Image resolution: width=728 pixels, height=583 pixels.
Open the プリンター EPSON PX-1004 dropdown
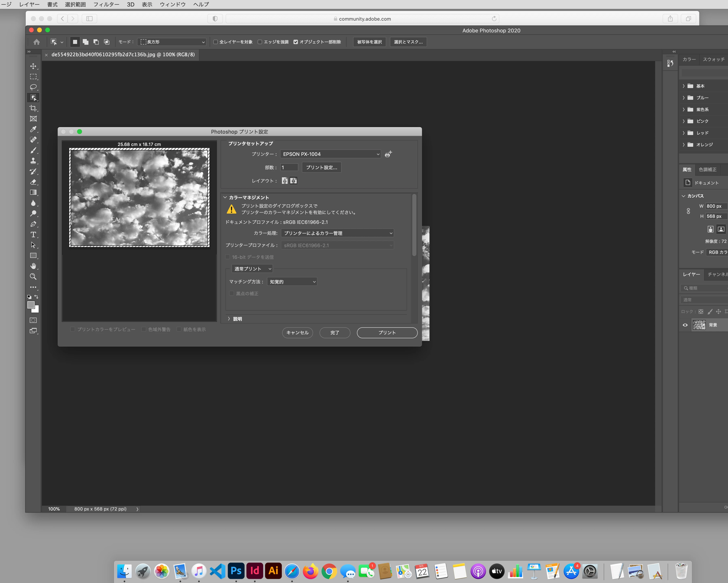(x=330, y=154)
